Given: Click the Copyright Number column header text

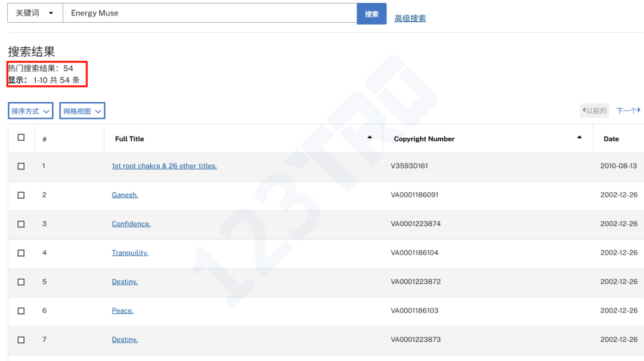Looking at the screenshot, I should pyautogui.click(x=424, y=139).
